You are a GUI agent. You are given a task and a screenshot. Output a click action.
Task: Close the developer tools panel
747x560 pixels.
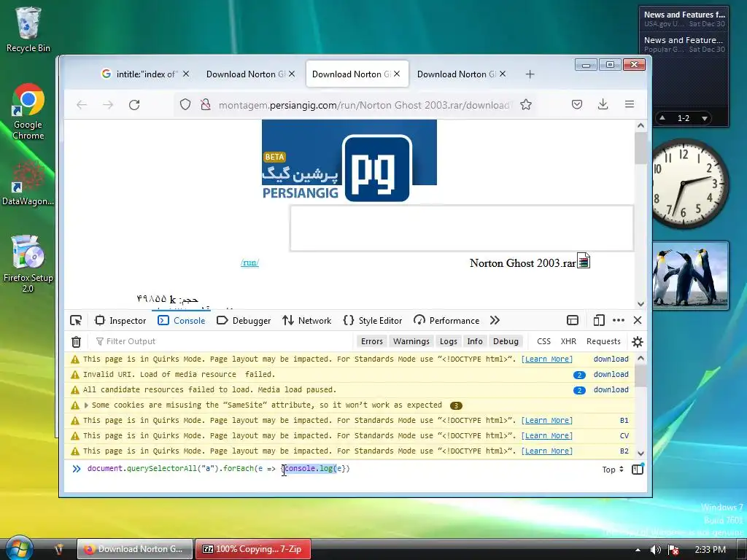[x=638, y=321]
